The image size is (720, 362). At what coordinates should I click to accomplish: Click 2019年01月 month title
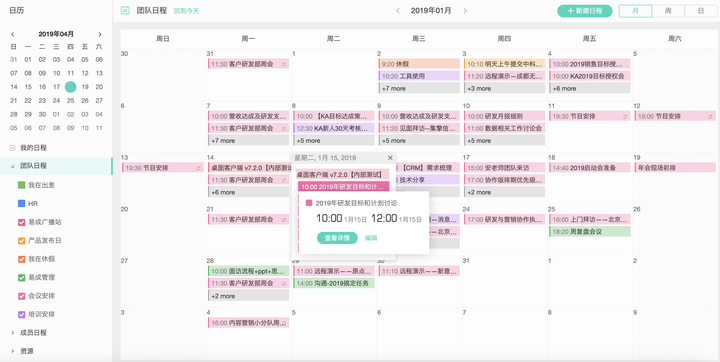point(431,11)
